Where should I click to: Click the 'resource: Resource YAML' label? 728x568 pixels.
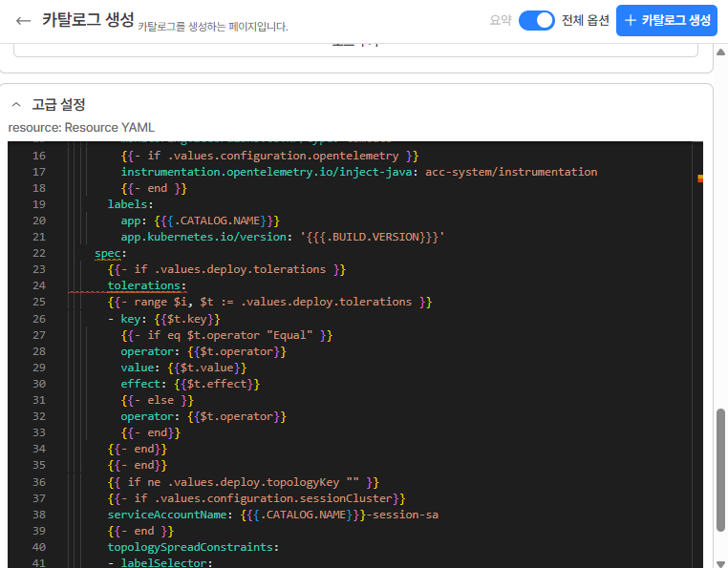point(81,127)
